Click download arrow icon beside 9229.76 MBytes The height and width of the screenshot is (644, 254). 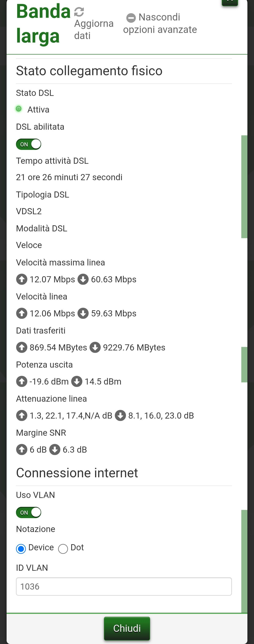(x=95, y=347)
